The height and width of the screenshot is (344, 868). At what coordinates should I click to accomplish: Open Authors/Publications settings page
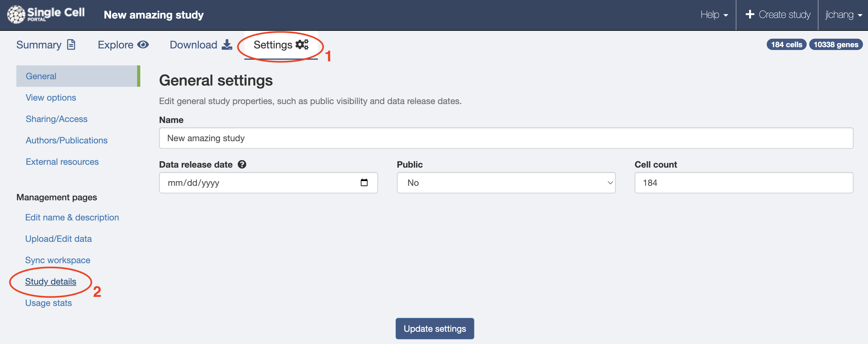pyautogui.click(x=66, y=139)
